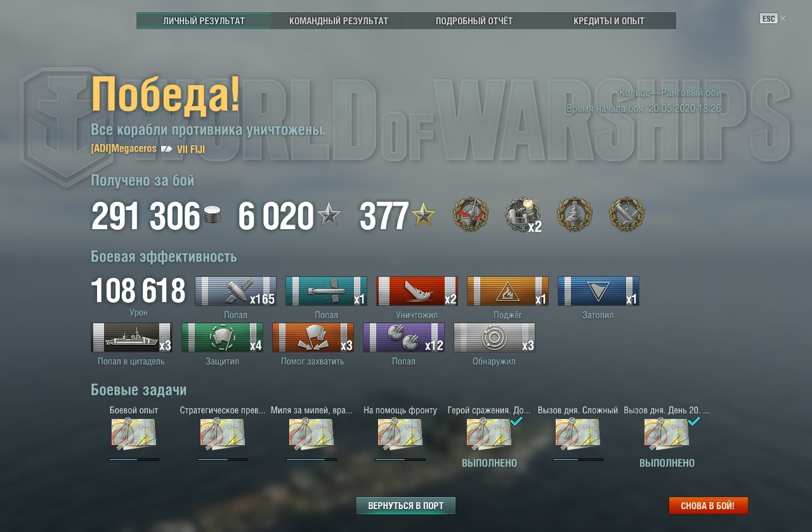Switch to Подробный отчёт tab
The image size is (812, 532).
pyautogui.click(x=474, y=21)
